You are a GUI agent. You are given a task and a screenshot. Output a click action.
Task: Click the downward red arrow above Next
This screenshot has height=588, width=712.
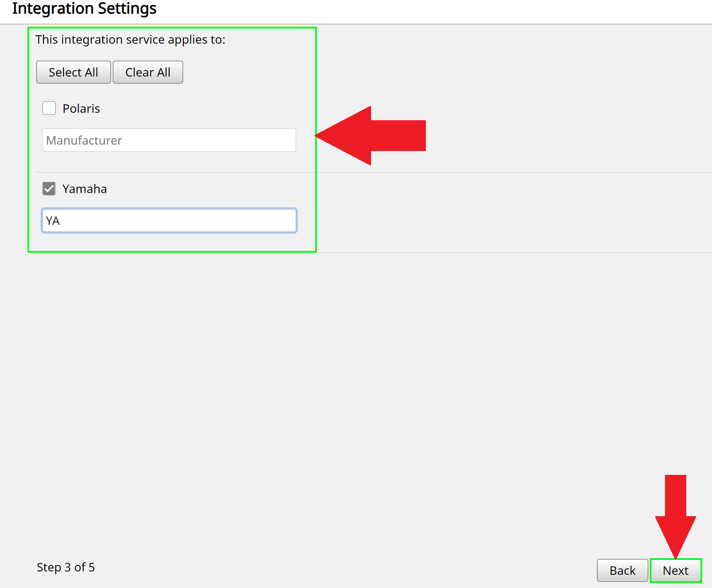675,515
